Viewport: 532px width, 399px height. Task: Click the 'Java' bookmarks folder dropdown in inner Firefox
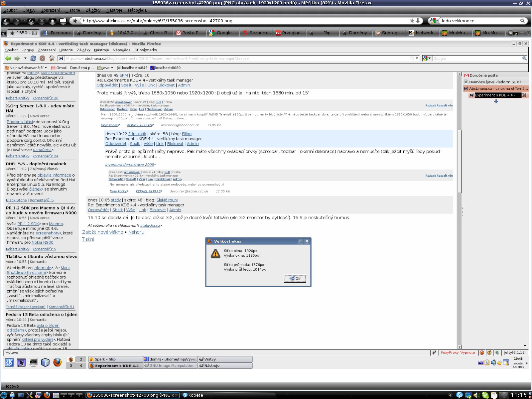coord(105,68)
